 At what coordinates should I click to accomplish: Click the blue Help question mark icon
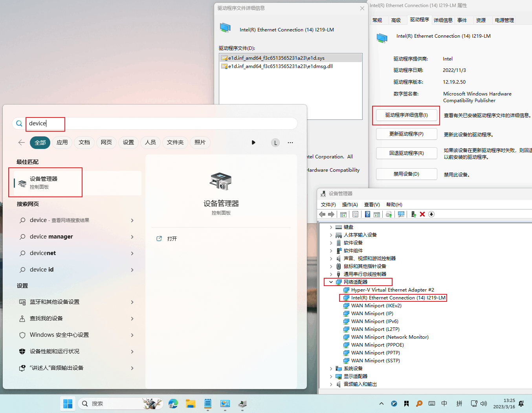pyautogui.click(x=367, y=214)
